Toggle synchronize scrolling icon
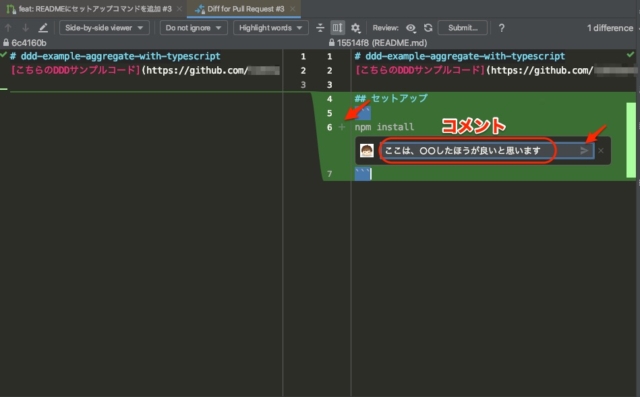 pos(338,28)
